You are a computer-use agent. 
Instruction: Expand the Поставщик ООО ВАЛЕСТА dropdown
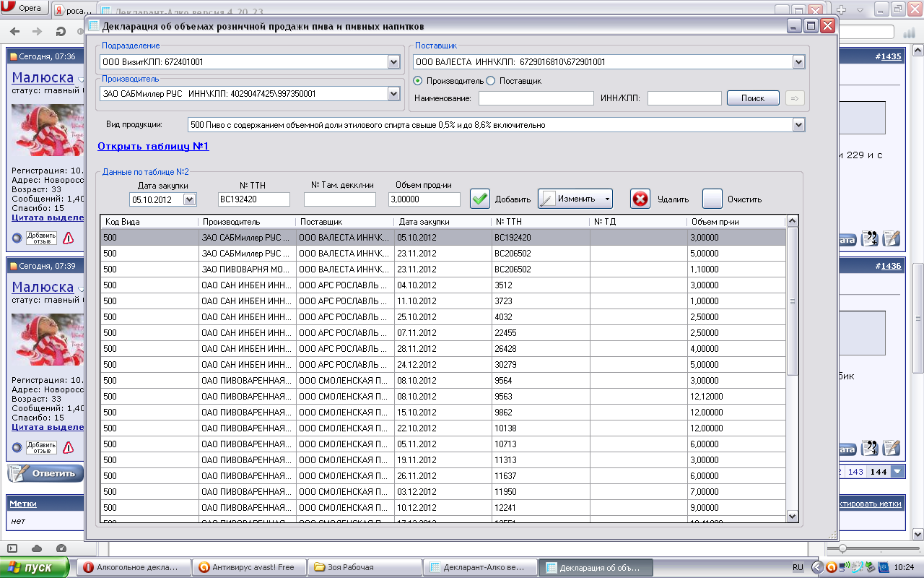pos(798,62)
